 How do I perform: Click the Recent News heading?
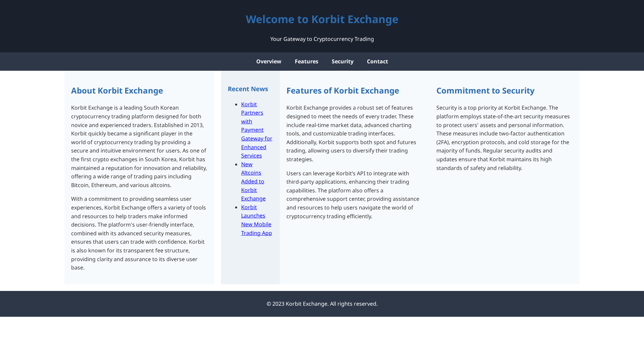pyautogui.click(x=248, y=89)
